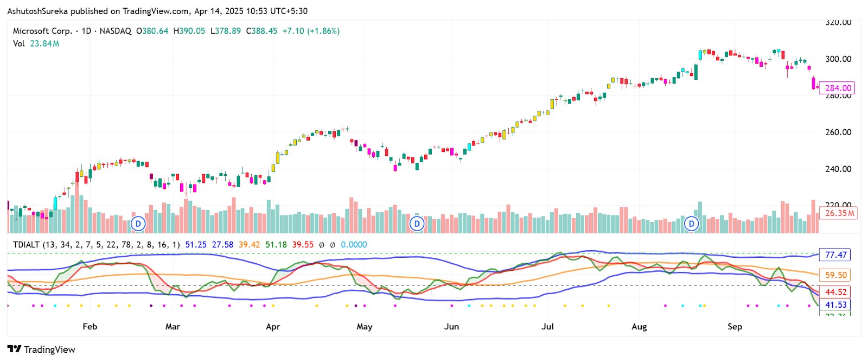This screenshot has width=868, height=362.
Task: Click the close value C388.45
Action: coord(261,31)
